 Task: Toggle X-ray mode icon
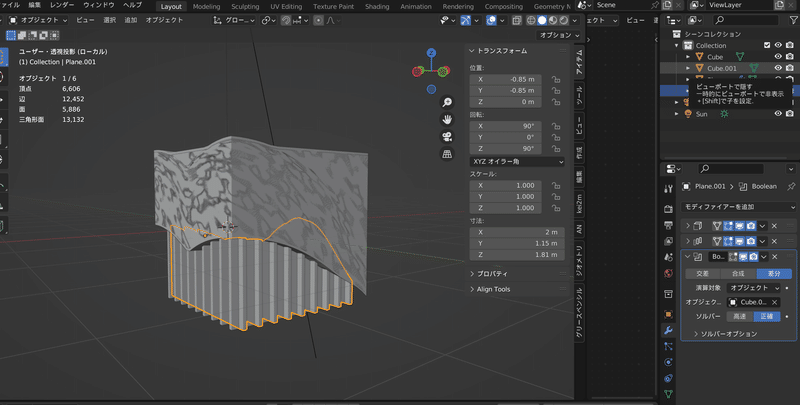(516, 20)
